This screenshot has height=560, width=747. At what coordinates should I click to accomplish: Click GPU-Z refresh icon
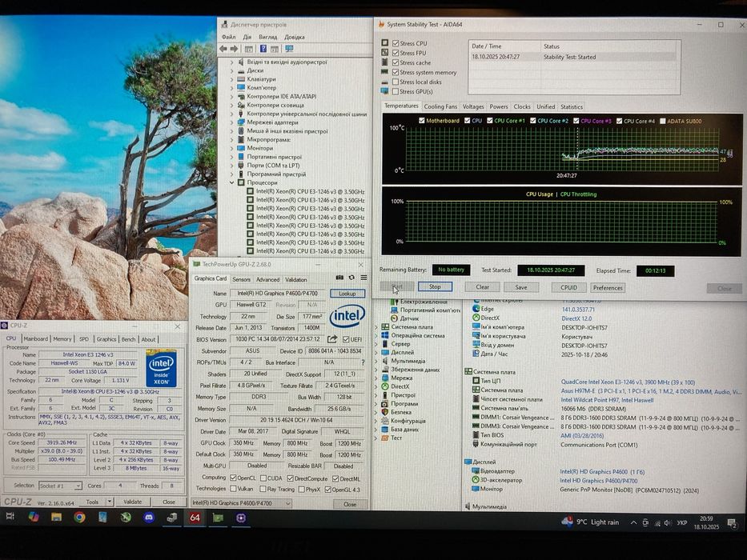pos(351,278)
